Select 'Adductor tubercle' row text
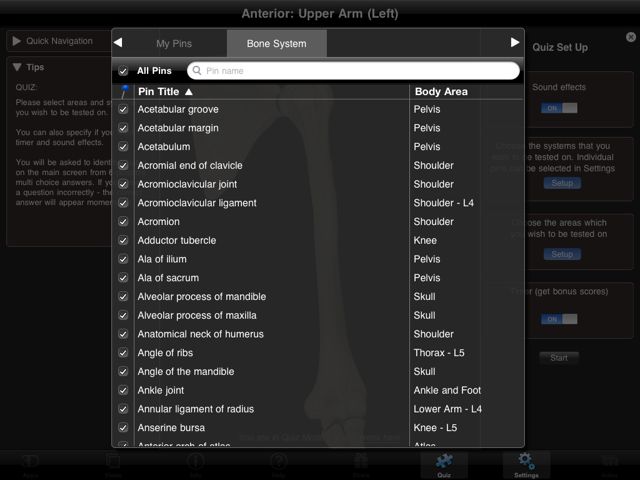Viewport: 640px width, 480px height. point(177,240)
